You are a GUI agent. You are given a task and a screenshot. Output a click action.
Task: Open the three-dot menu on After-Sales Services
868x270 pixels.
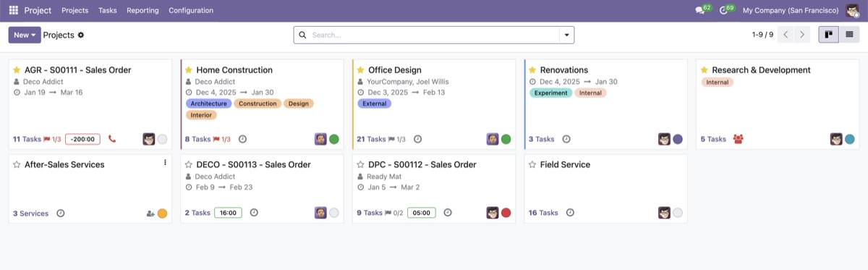click(165, 163)
